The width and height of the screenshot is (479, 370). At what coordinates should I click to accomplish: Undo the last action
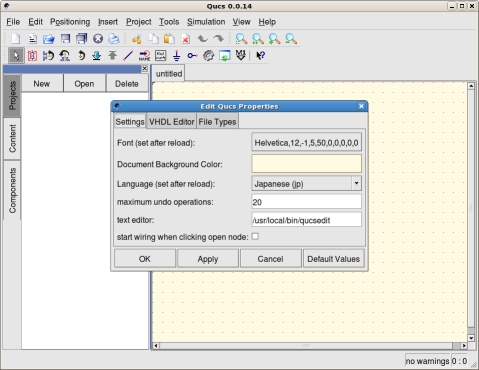[202, 39]
